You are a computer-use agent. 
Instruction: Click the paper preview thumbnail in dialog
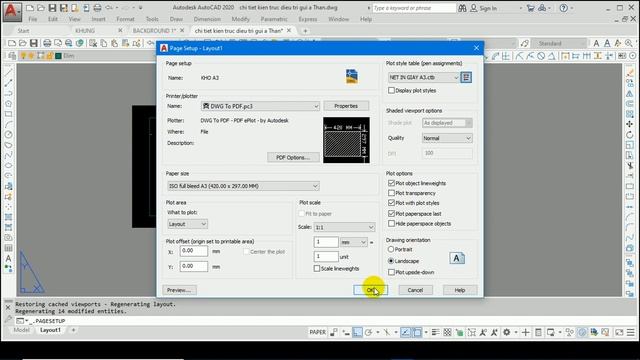coord(347,140)
